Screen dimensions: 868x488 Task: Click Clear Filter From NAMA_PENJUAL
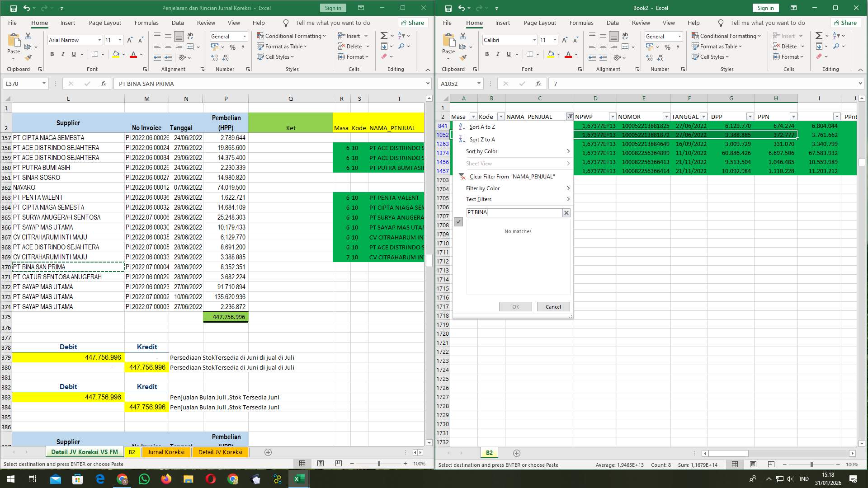point(511,176)
